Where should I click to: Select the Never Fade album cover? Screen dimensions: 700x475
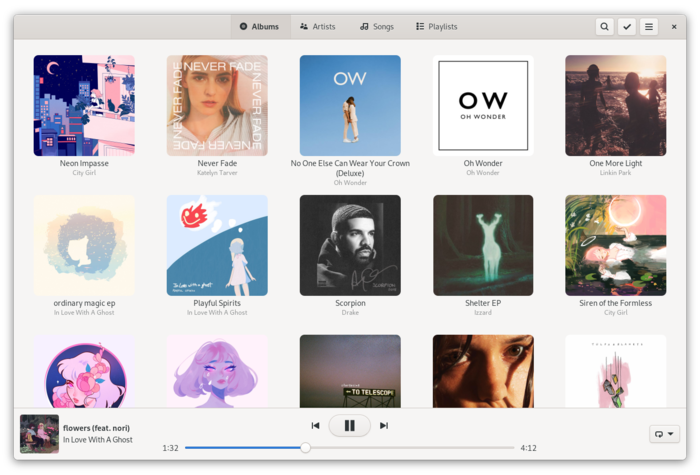click(x=217, y=105)
